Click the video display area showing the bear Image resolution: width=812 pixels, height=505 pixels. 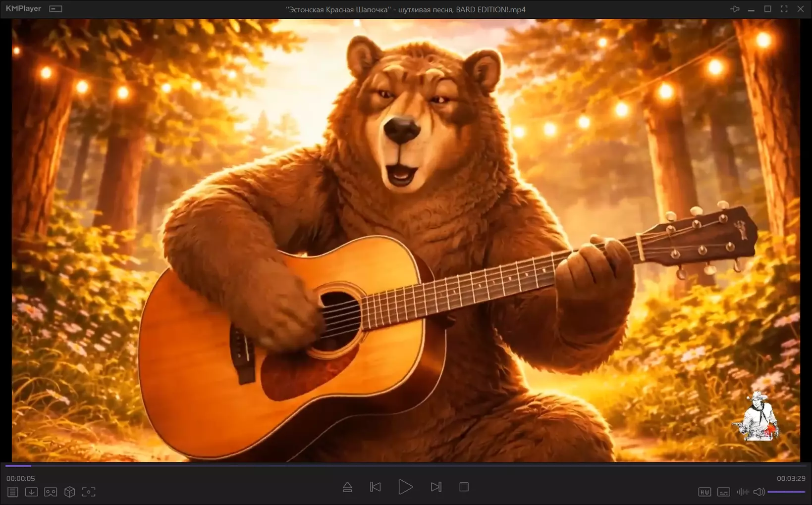coord(406,241)
